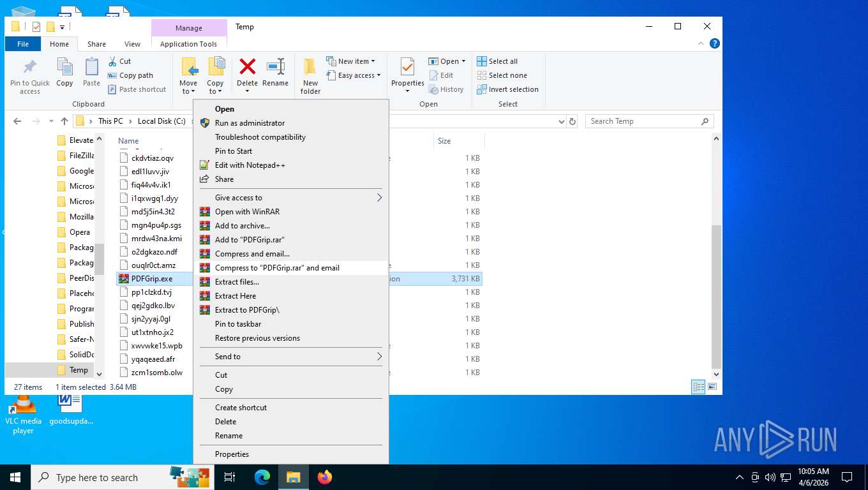Click Select none in ribbon
868x490 pixels.
[x=502, y=75]
